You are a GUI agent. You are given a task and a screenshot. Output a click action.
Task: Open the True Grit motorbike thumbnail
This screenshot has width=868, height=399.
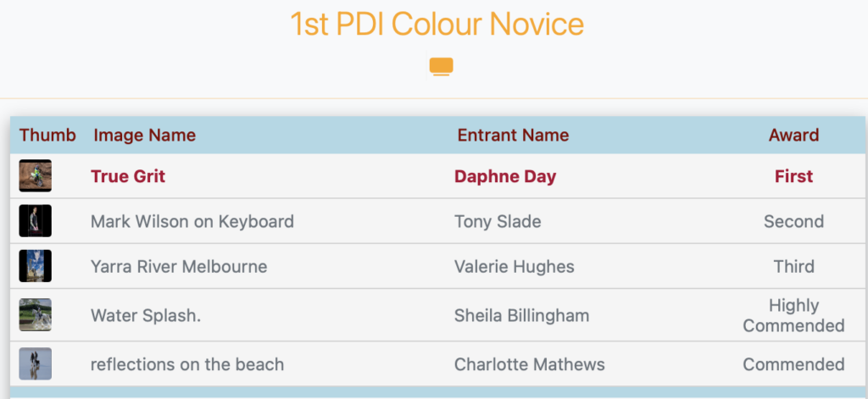(x=36, y=175)
